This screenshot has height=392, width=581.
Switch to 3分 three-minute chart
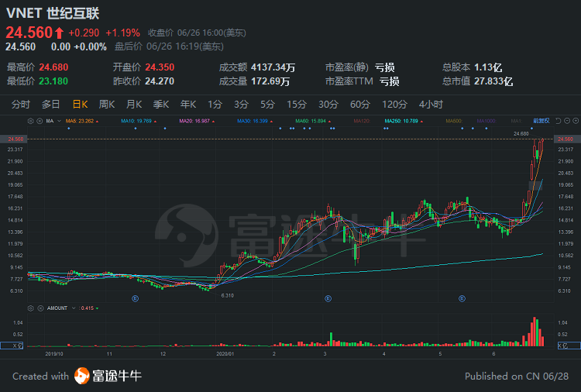coord(241,105)
